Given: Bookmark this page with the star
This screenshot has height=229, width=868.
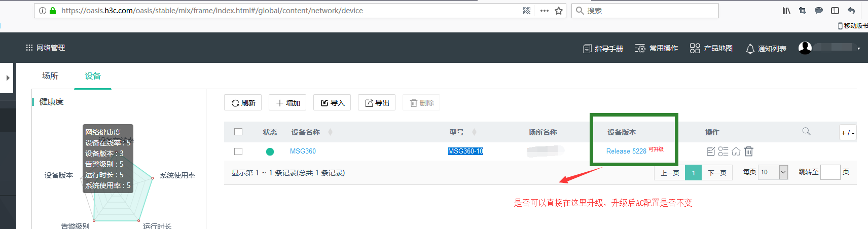Looking at the screenshot, I should [x=559, y=11].
